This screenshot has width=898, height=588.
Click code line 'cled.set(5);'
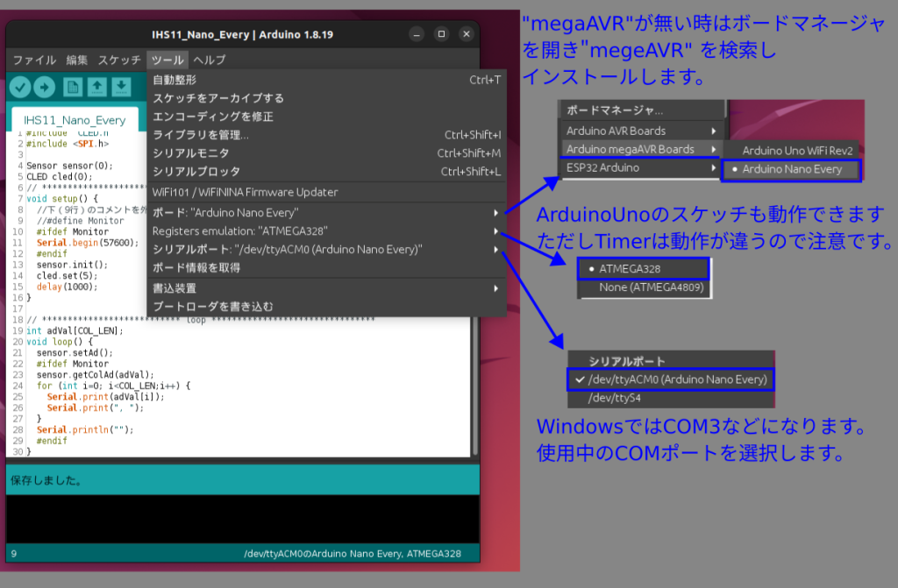click(x=67, y=276)
